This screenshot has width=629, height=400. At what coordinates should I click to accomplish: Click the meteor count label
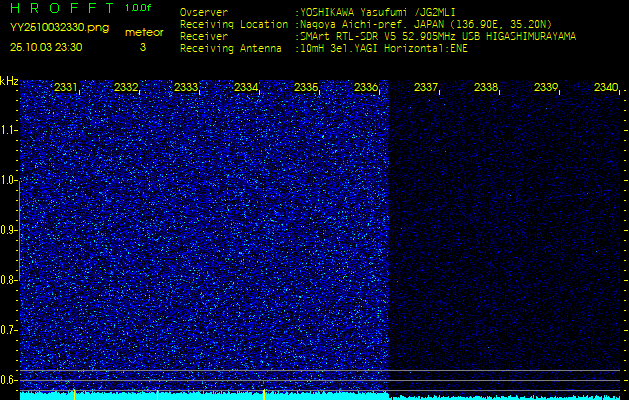[144, 33]
